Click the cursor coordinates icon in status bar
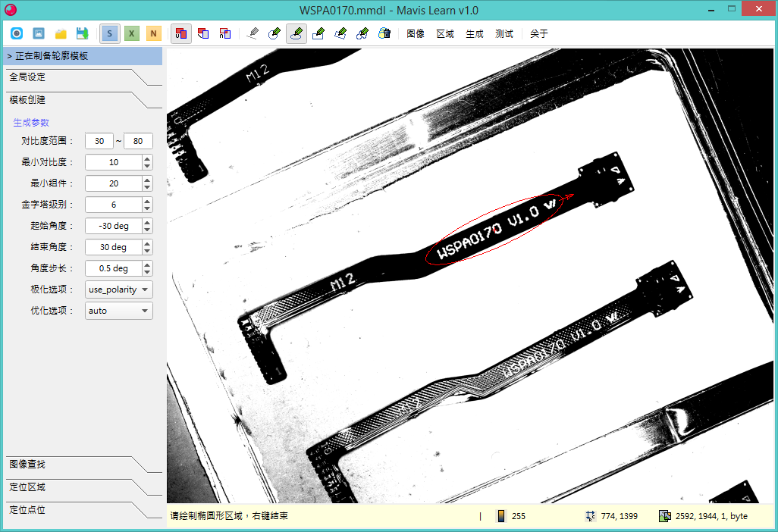 pos(591,516)
